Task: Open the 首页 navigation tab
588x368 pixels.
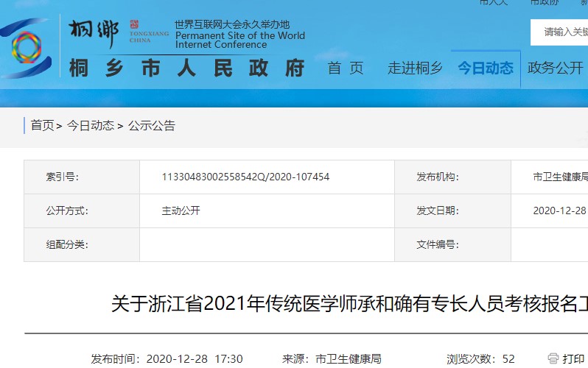Action: tap(346, 68)
